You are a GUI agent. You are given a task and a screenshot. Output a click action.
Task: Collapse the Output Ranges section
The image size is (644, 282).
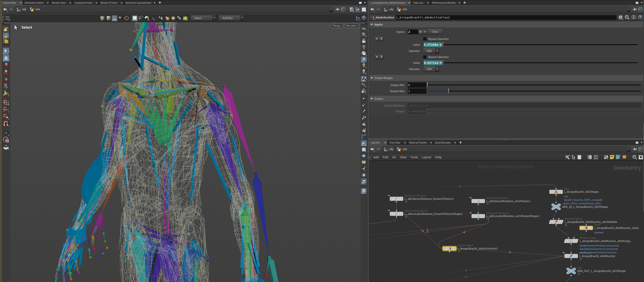[x=372, y=78]
